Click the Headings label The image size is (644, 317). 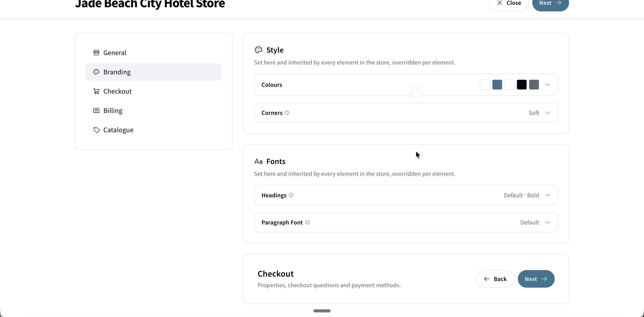274,195
